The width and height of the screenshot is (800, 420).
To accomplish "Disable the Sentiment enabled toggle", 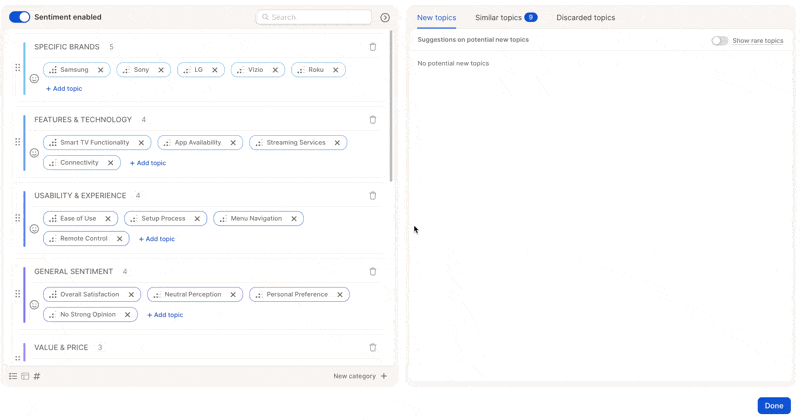I will click(x=19, y=17).
